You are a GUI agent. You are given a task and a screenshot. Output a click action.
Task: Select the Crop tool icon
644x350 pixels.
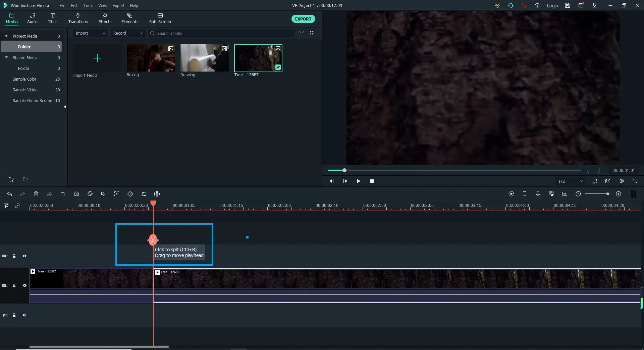[63, 194]
